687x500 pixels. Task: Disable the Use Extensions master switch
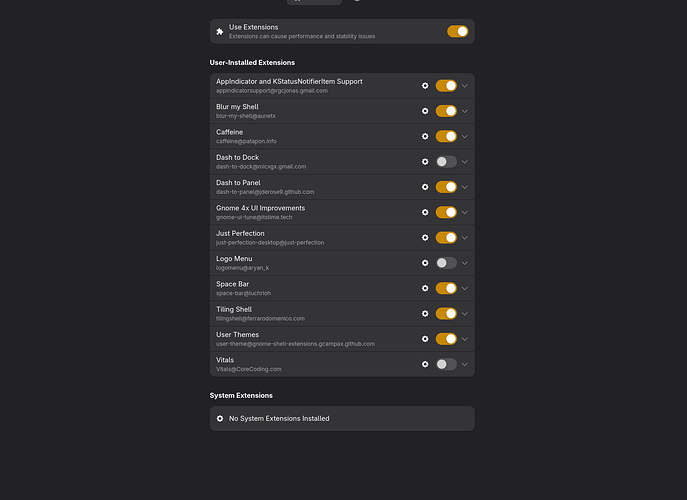(457, 32)
